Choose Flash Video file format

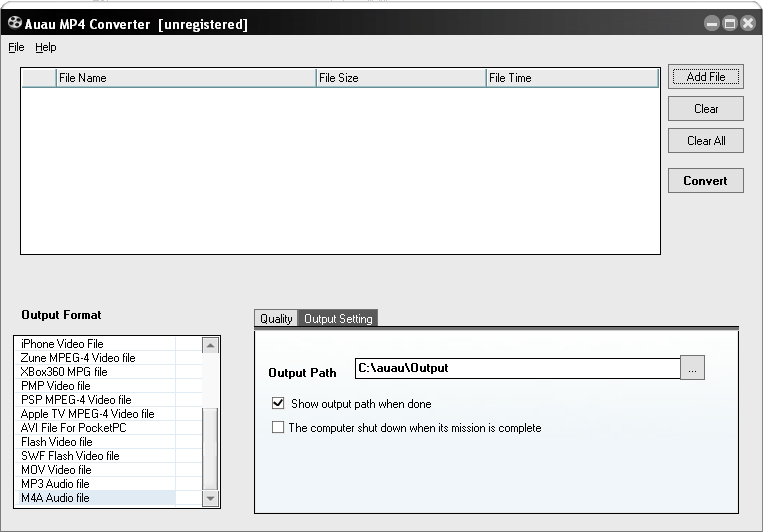(x=97, y=442)
